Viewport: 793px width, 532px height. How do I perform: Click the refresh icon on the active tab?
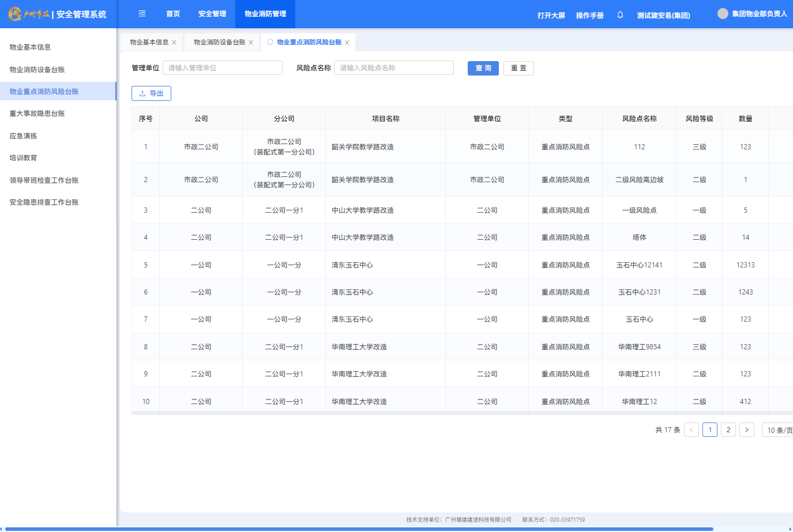point(270,42)
